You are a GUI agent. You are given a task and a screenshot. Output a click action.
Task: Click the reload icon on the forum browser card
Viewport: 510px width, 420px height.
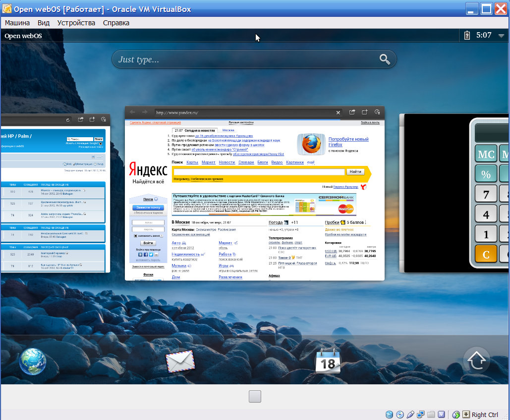(x=67, y=120)
